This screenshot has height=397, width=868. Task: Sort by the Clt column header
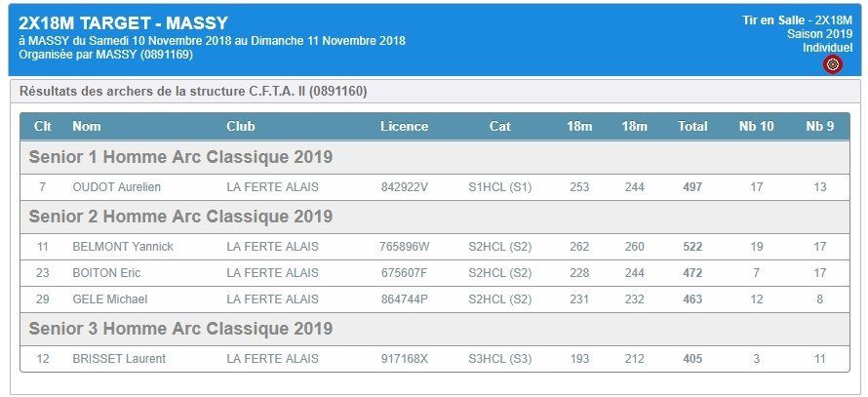43,126
